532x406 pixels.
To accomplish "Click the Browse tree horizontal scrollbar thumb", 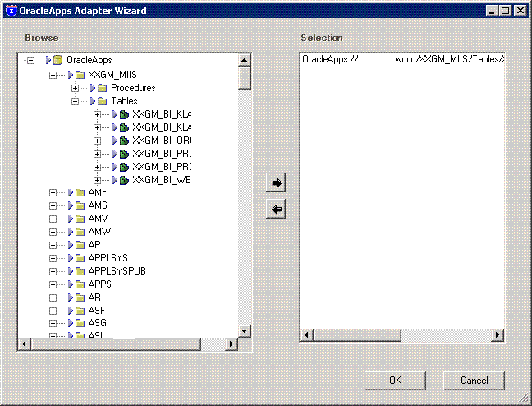I will [x=116, y=344].
